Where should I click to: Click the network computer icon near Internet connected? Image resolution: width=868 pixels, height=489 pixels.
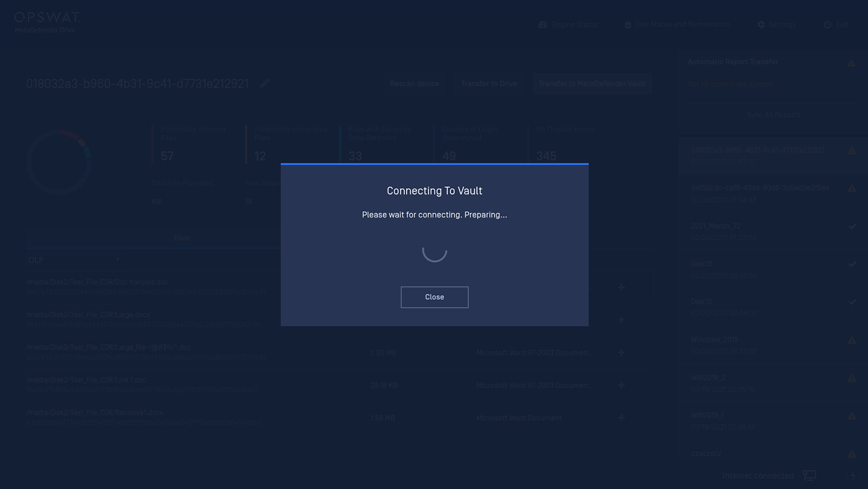(809, 476)
